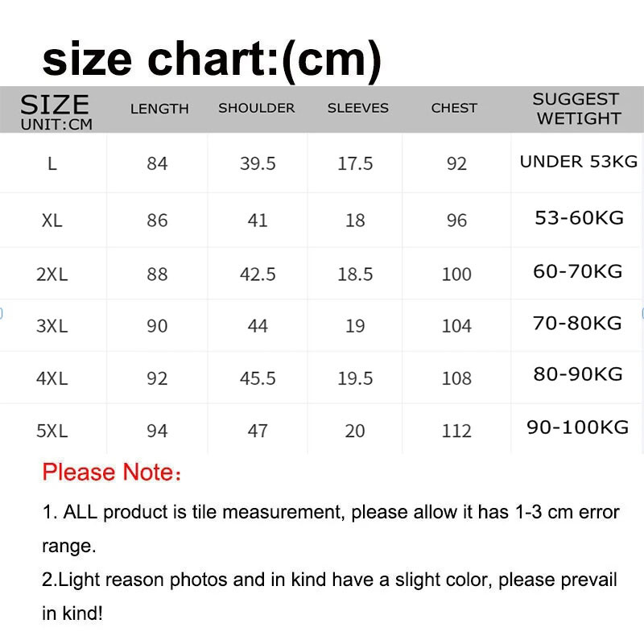Click the SLEEVES column header

coord(357,108)
